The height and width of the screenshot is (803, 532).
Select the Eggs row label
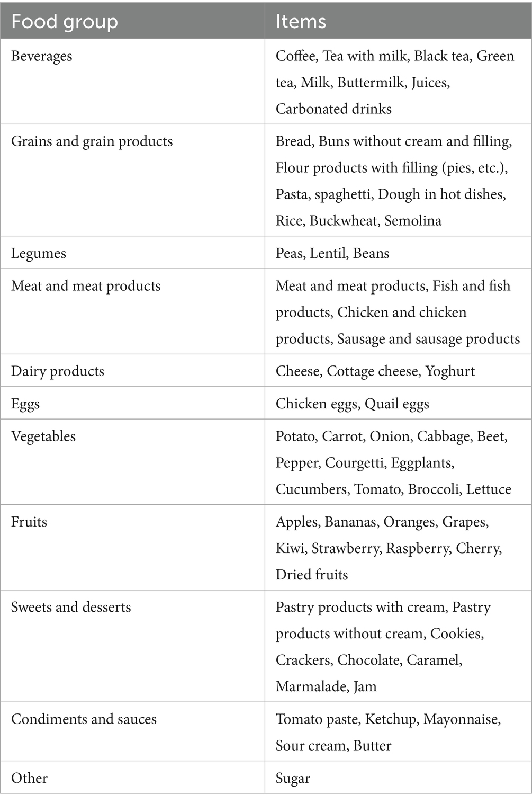pos(25,404)
